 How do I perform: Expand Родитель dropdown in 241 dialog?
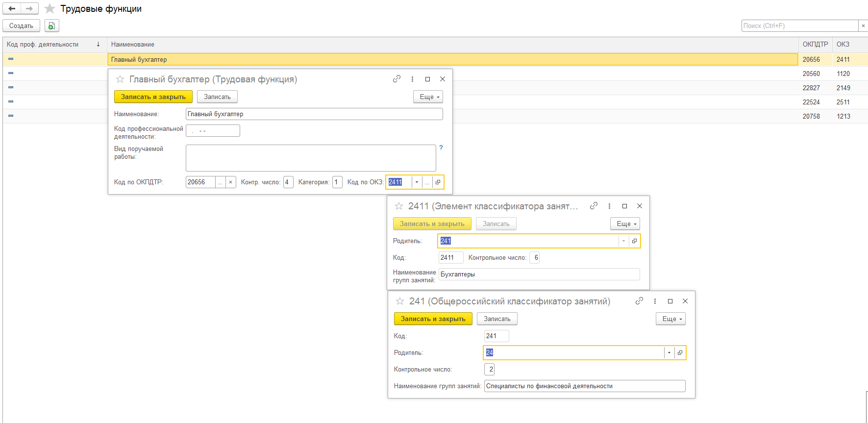click(x=669, y=353)
